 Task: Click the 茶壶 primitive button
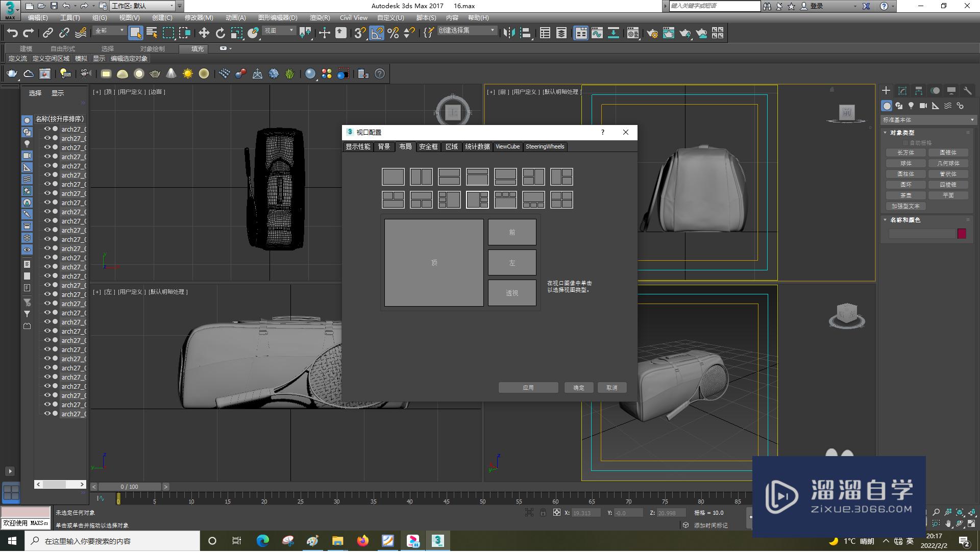click(x=906, y=195)
